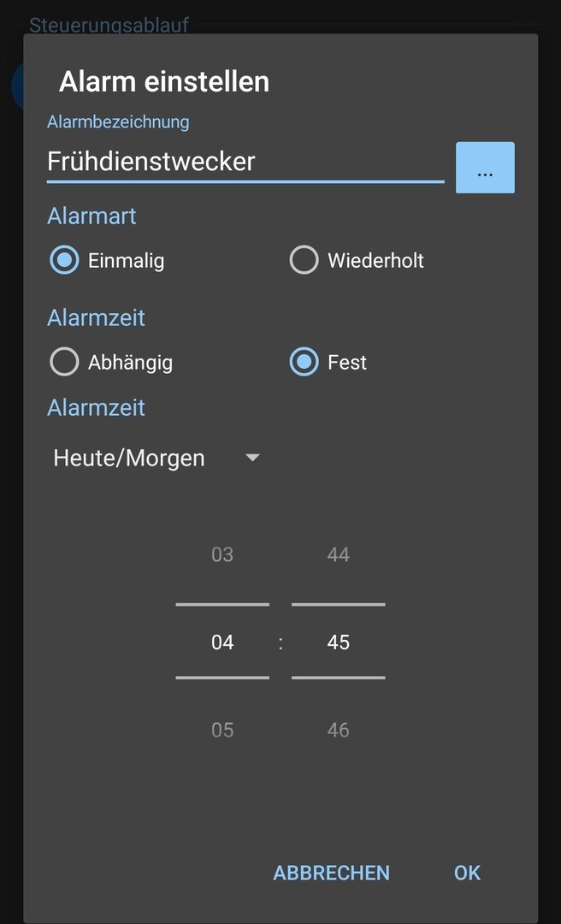The image size is (561, 924).
Task: Choose the Fest alarm time option
Action: click(304, 363)
